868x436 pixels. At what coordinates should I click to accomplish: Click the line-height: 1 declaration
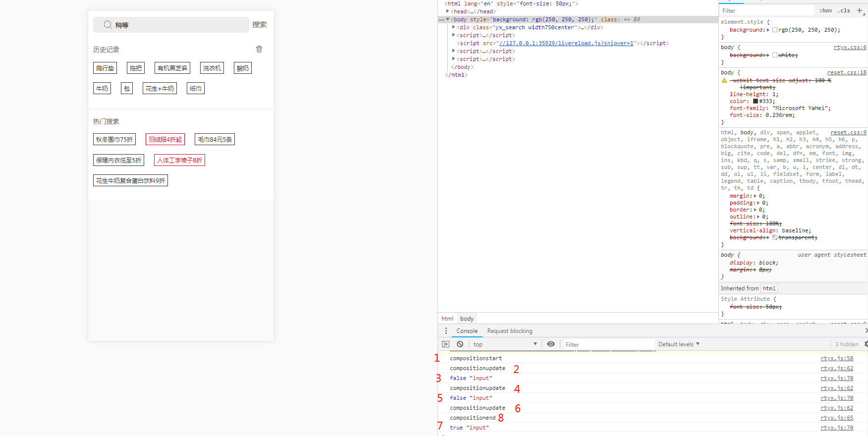coord(754,94)
